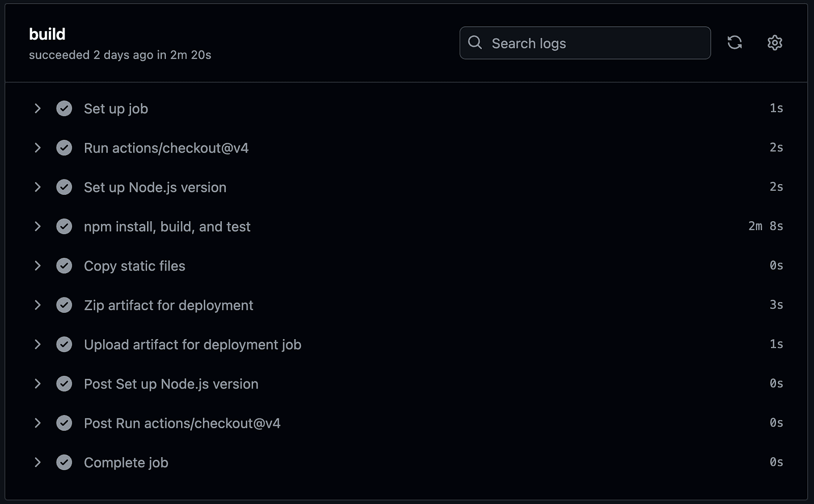
Task: Click checkmark icon next to Zip artifact step
Action: [64, 305]
